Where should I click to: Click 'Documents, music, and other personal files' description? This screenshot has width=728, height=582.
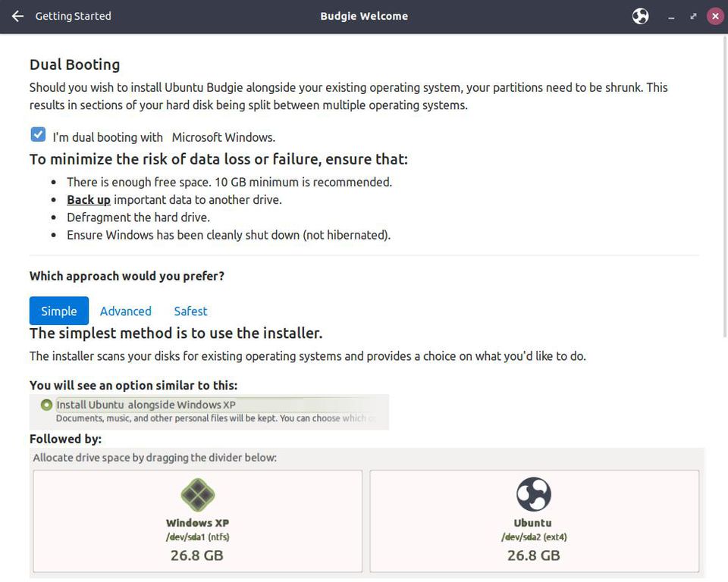point(216,418)
